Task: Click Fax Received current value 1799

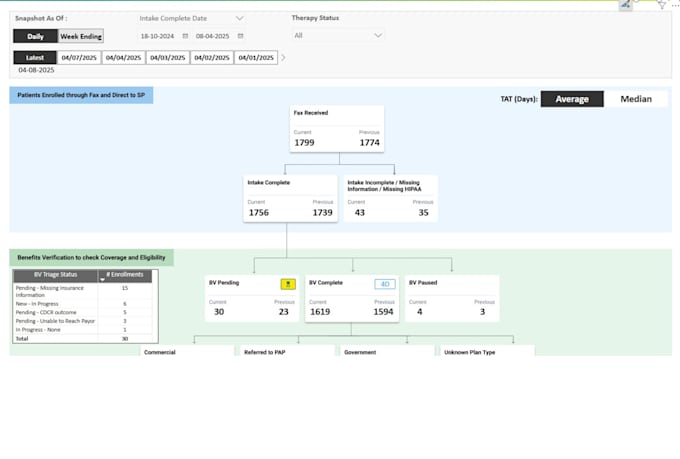Action: pos(304,143)
